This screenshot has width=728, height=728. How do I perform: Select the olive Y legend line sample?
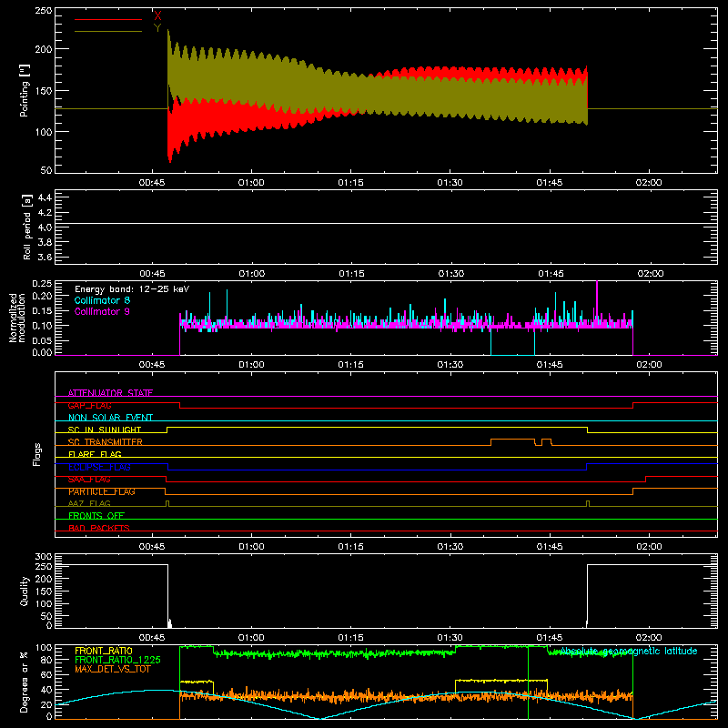pyautogui.click(x=108, y=31)
